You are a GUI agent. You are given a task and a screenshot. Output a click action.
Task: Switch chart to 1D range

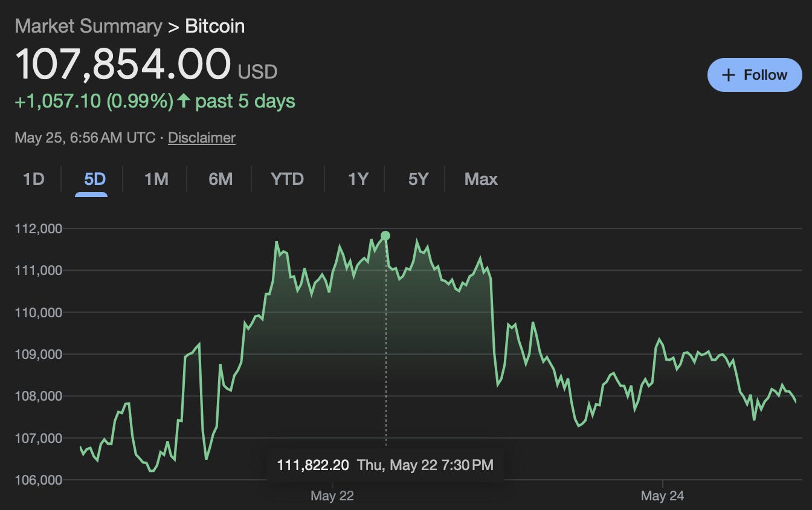point(34,179)
